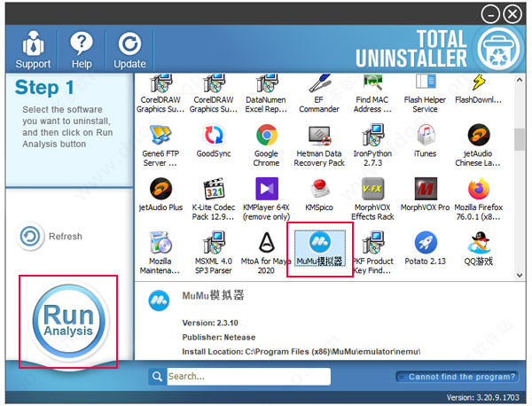Select the Google Chrome program
The width and height of the screenshot is (532, 406).
click(266, 146)
